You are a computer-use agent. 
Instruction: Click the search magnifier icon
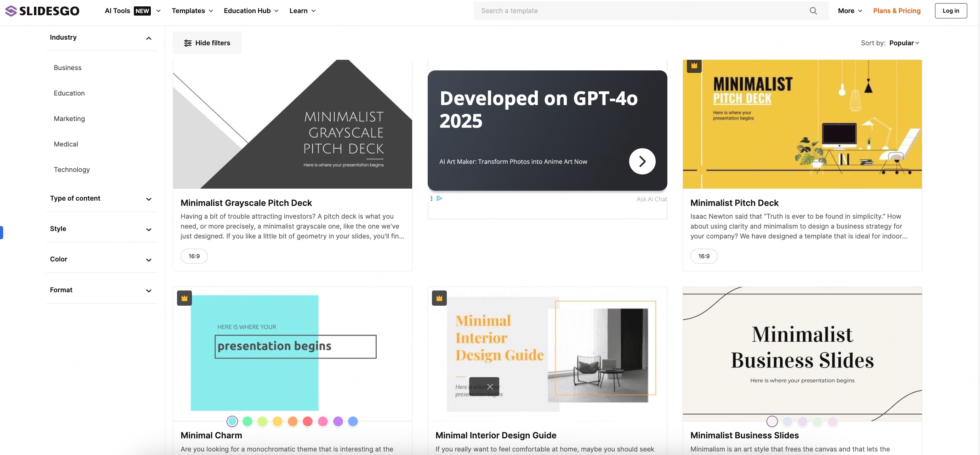click(x=813, y=11)
